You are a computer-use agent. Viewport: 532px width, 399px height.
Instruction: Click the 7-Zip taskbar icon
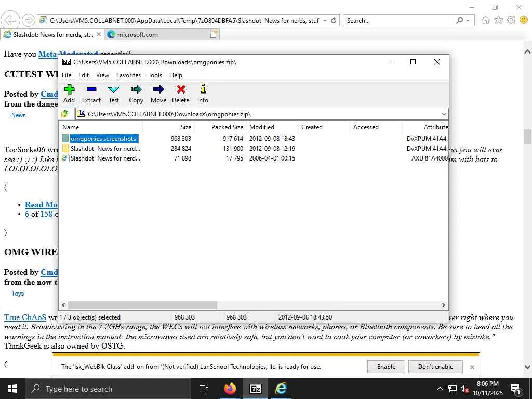tap(256, 389)
